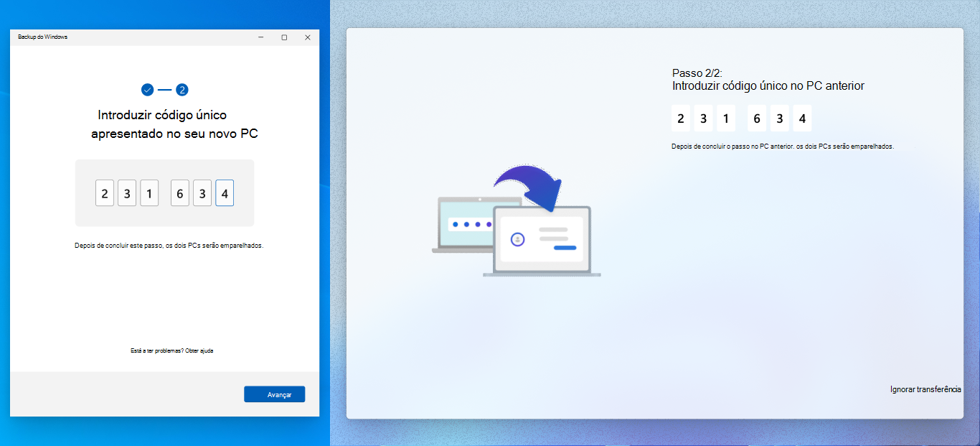This screenshot has height=446, width=980.
Task: Click Ignorar transferência on the new PC
Action: 925,389
